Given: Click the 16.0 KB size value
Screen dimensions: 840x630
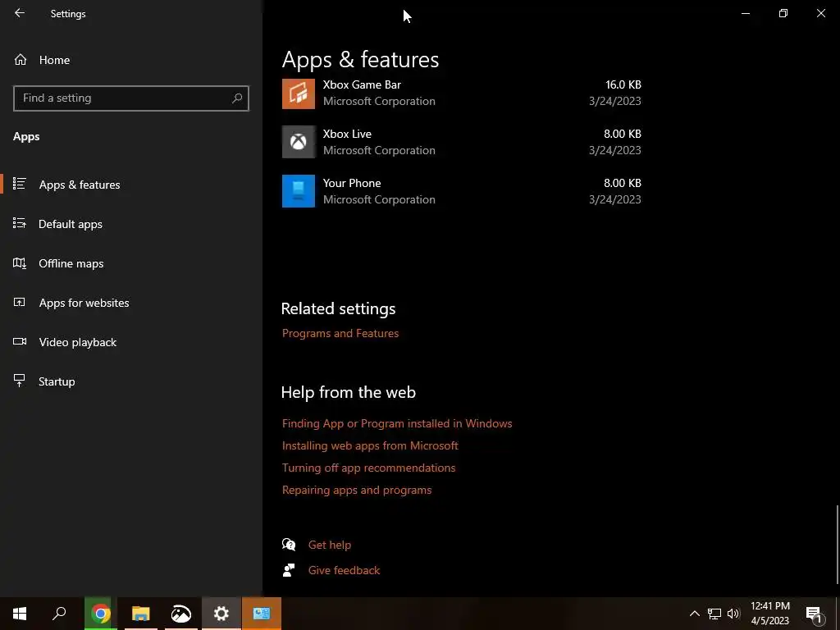Looking at the screenshot, I should (x=623, y=84).
